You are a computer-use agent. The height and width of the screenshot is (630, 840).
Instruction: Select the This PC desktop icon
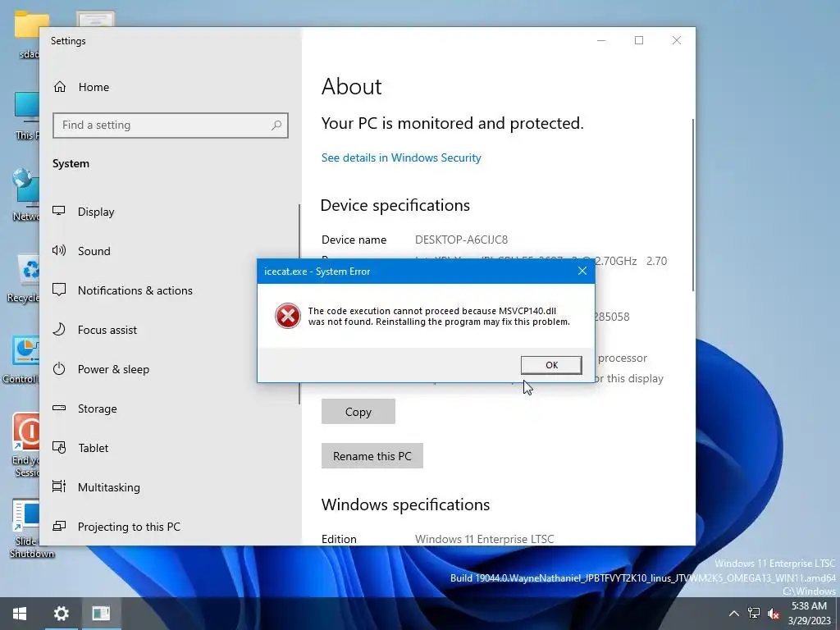pos(27,116)
